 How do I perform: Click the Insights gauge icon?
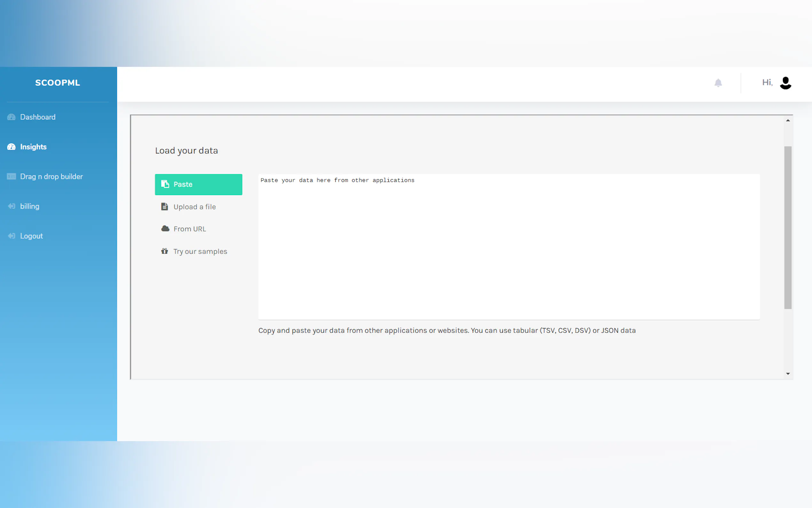(12, 147)
